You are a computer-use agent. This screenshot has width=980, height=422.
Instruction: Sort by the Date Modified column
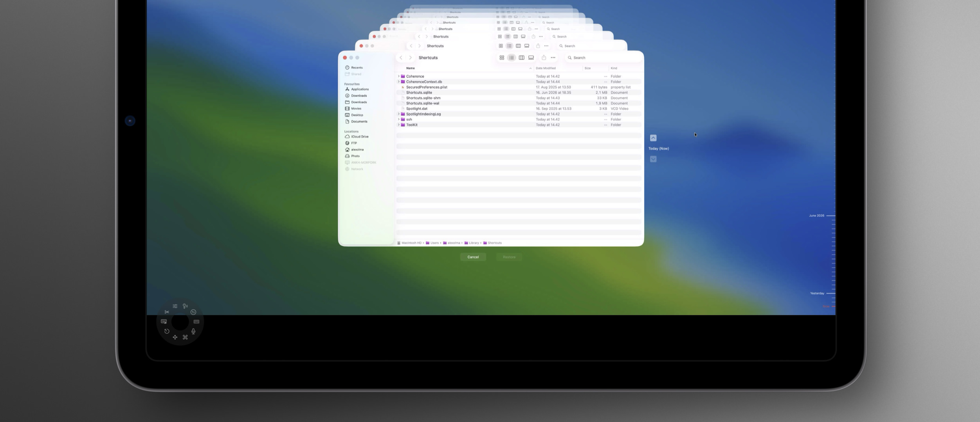click(546, 68)
